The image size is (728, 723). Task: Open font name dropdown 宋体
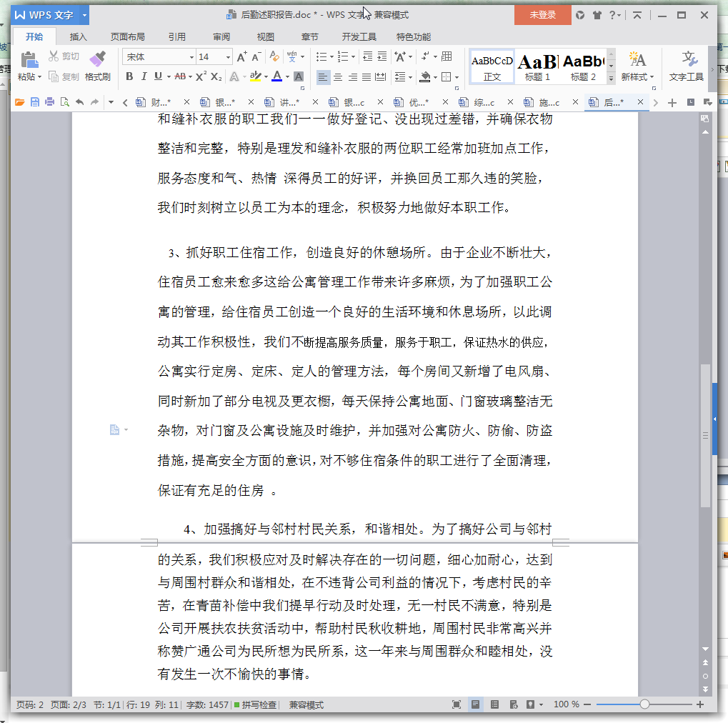191,57
